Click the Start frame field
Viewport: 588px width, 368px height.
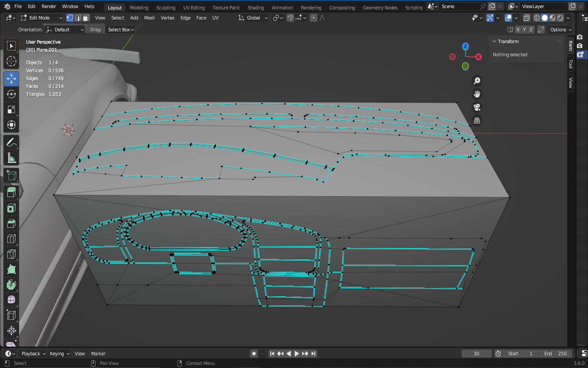(x=520, y=354)
